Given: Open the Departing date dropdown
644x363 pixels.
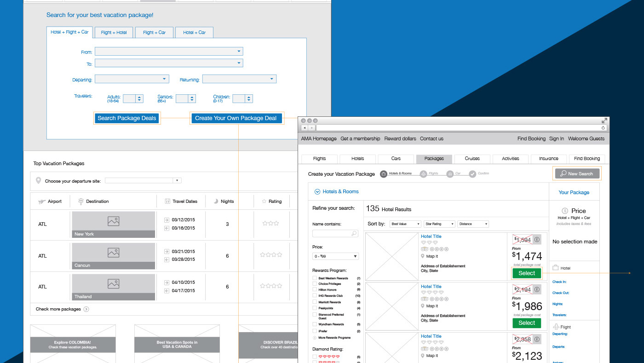Looking at the screenshot, I should coord(132,79).
